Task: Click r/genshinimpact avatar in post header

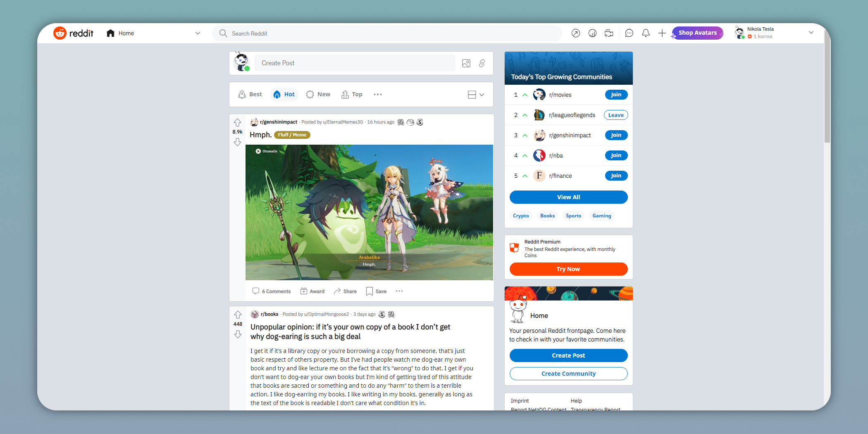Action: (254, 122)
